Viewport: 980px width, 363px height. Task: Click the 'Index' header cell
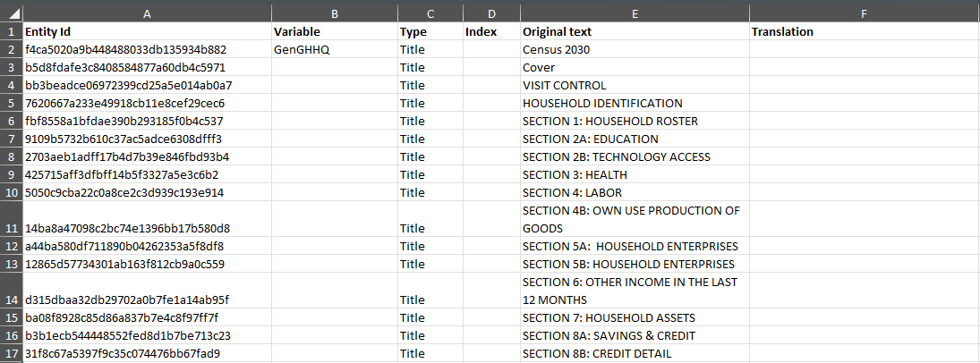pos(490,31)
